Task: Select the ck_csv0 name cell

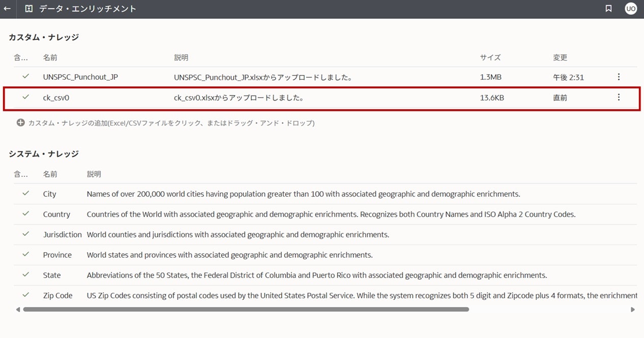Action: [x=56, y=98]
